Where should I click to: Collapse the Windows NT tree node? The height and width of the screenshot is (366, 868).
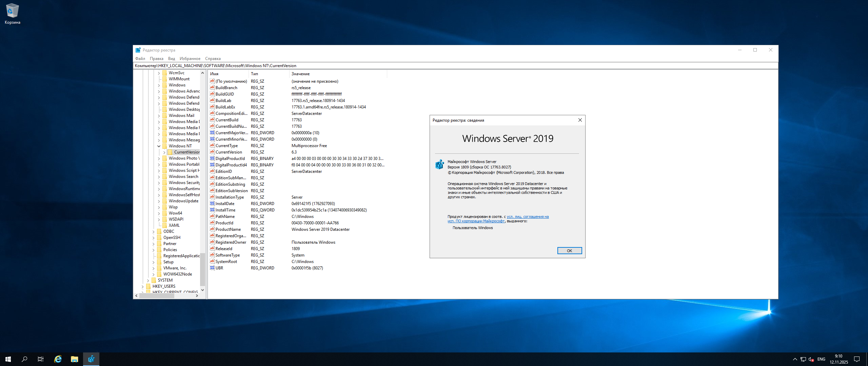[159, 146]
